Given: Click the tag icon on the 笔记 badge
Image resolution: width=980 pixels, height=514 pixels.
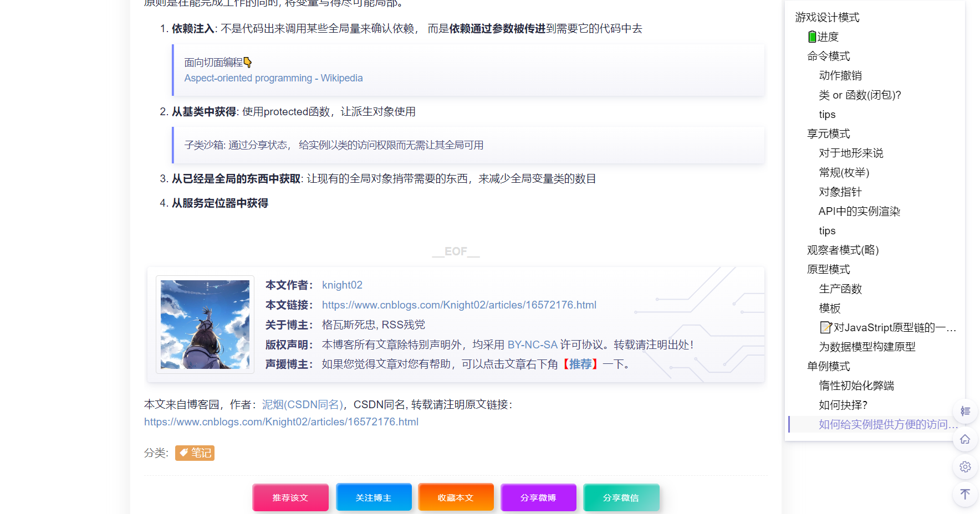Looking at the screenshot, I should pyautogui.click(x=183, y=453).
